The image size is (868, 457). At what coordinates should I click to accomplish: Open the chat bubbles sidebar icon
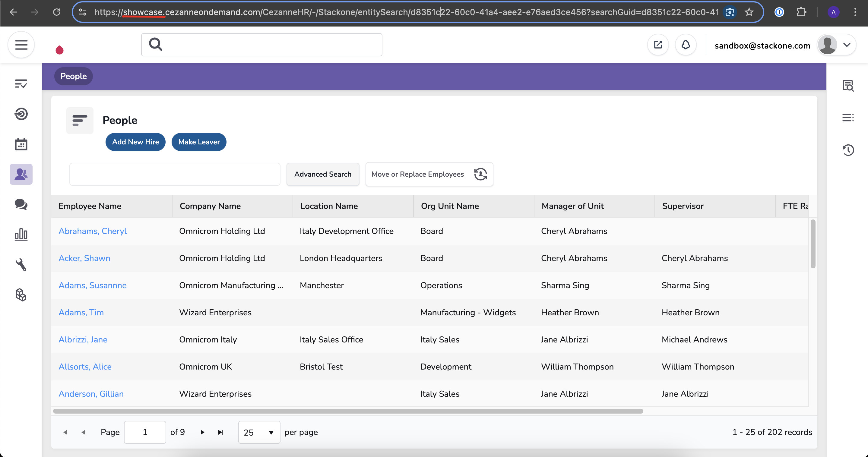[x=21, y=204]
